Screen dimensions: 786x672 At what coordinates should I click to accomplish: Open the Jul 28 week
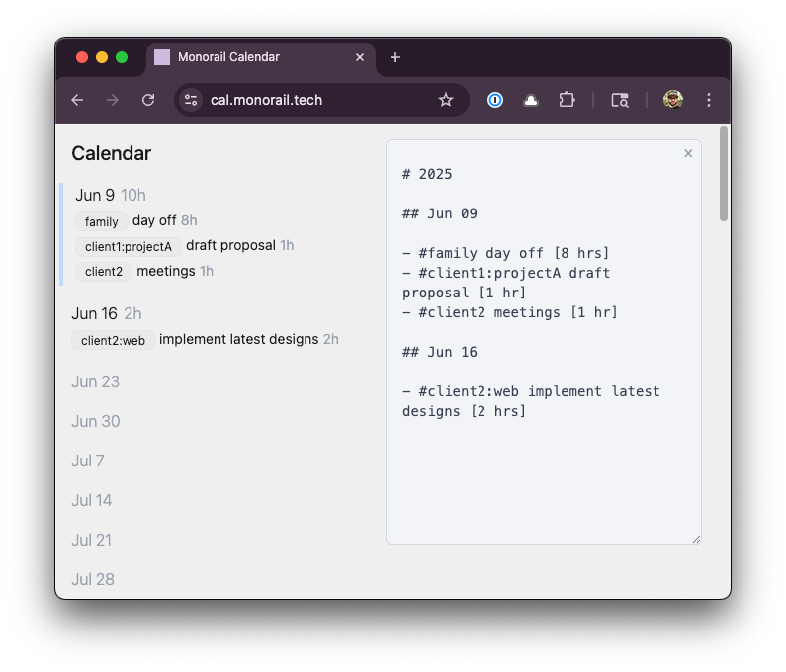pyautogui.click(x=93, y=580)
